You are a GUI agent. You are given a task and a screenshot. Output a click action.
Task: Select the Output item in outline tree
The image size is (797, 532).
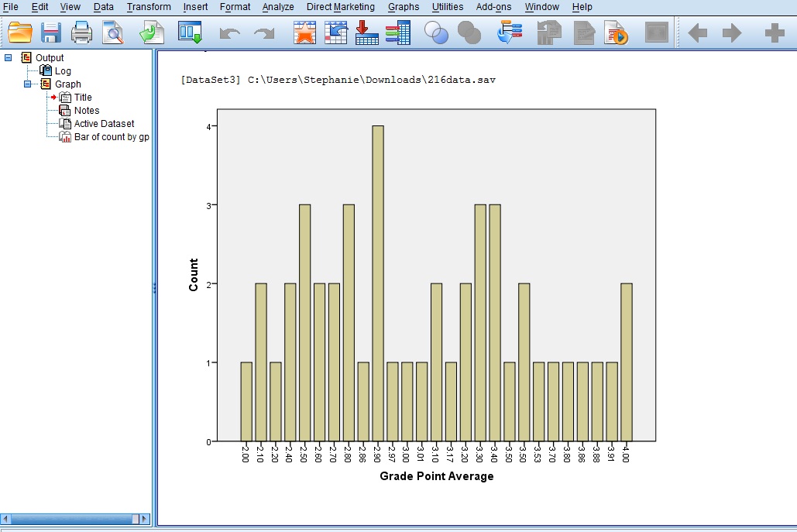click(50, 58)
